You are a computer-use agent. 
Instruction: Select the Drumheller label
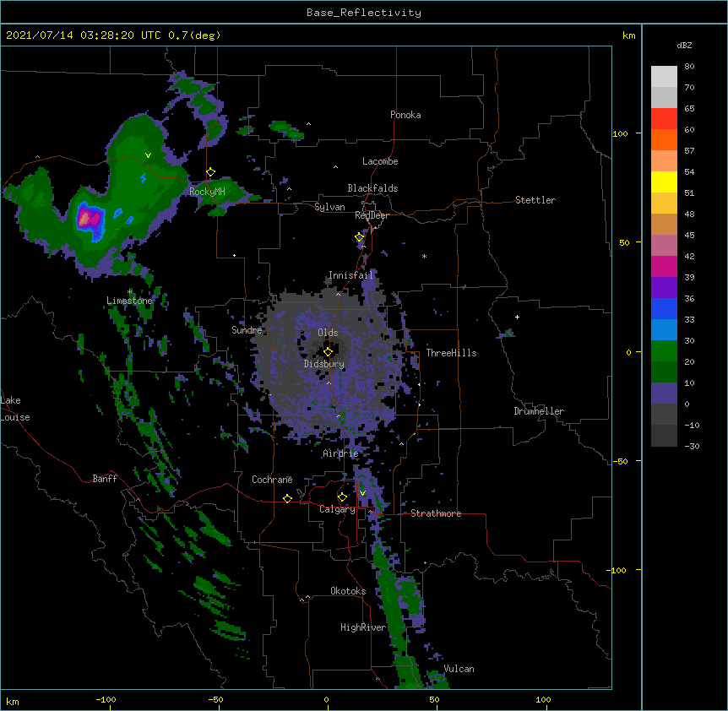539,411
